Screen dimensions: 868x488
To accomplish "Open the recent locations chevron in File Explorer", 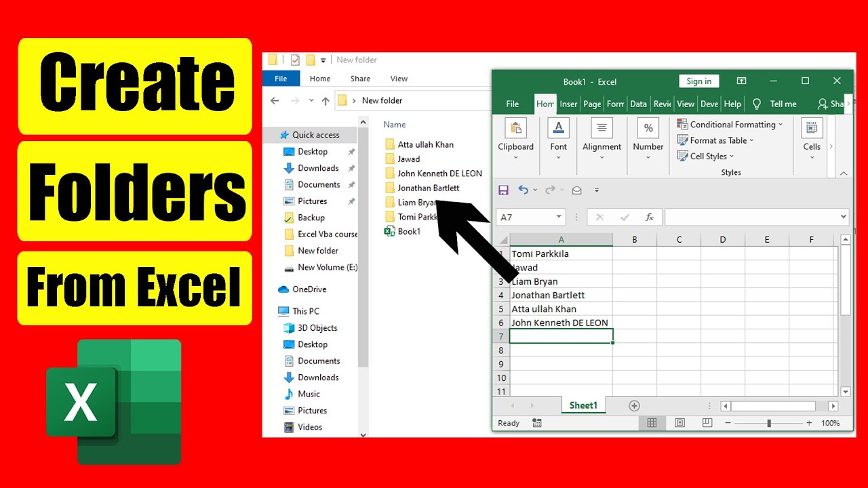I will click(x=311, y=100).
